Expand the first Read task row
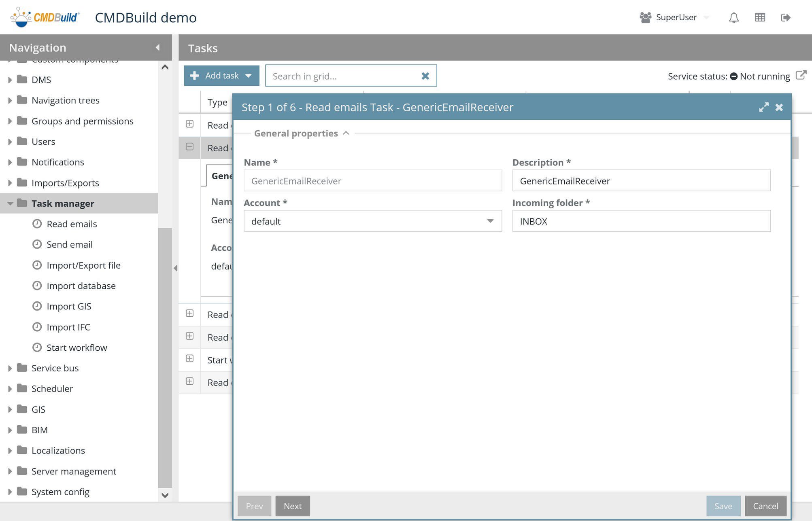This screenshot has width=812, height=521. 189,124
